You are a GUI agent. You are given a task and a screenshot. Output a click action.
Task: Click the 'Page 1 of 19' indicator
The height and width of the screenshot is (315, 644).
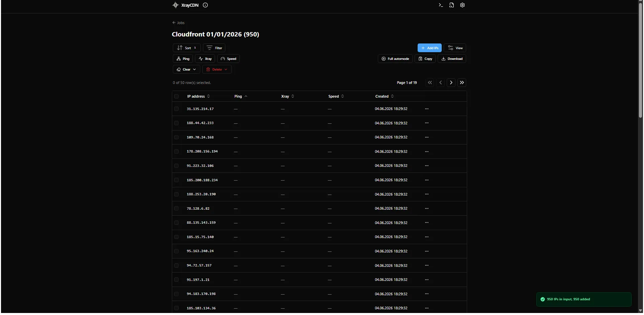(x=407, y=83)
